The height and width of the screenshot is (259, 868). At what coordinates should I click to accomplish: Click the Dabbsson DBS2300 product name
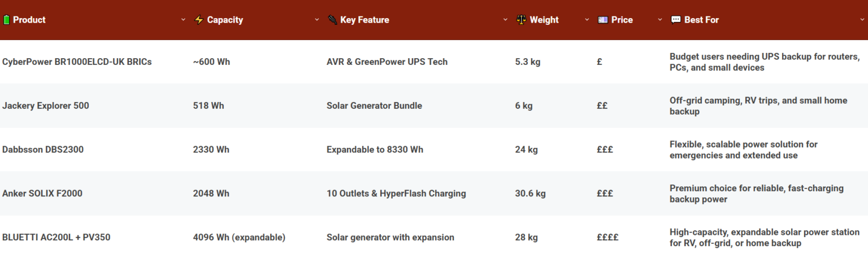click(43, 150)
